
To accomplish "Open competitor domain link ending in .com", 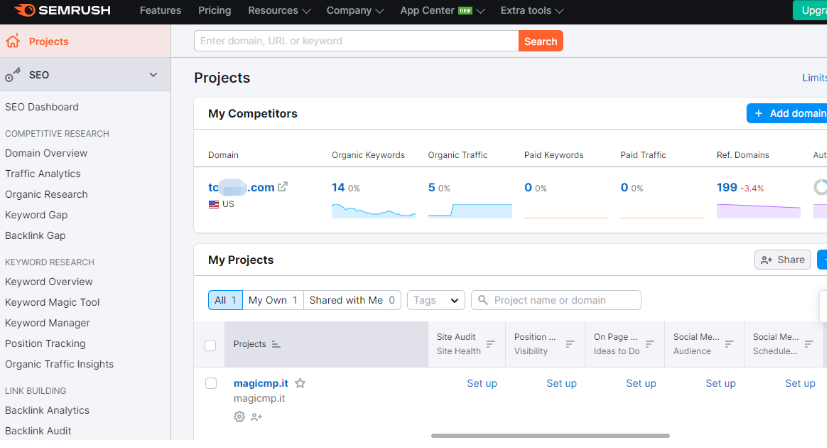I will pos(241,187).
